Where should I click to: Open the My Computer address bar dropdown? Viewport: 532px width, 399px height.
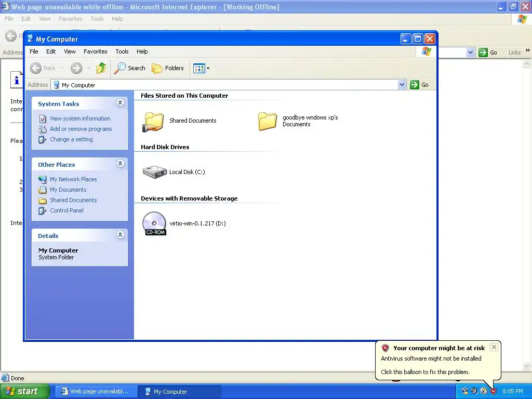402,85
